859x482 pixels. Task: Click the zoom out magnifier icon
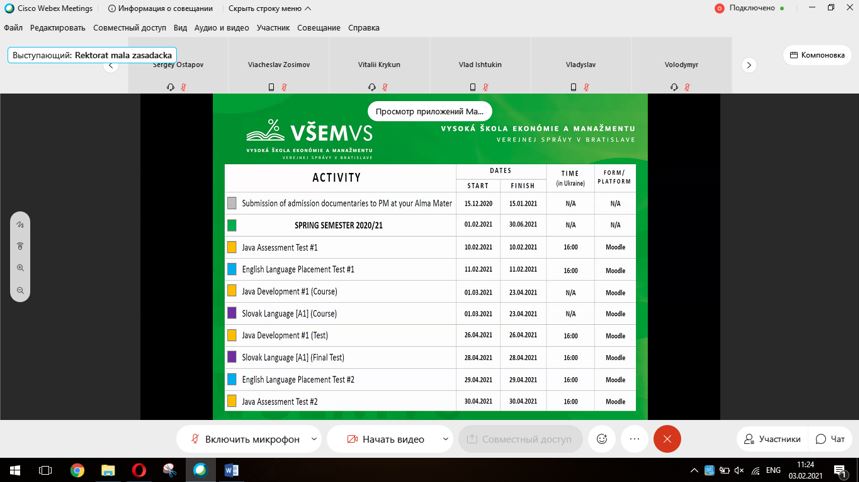pos(20,290)
